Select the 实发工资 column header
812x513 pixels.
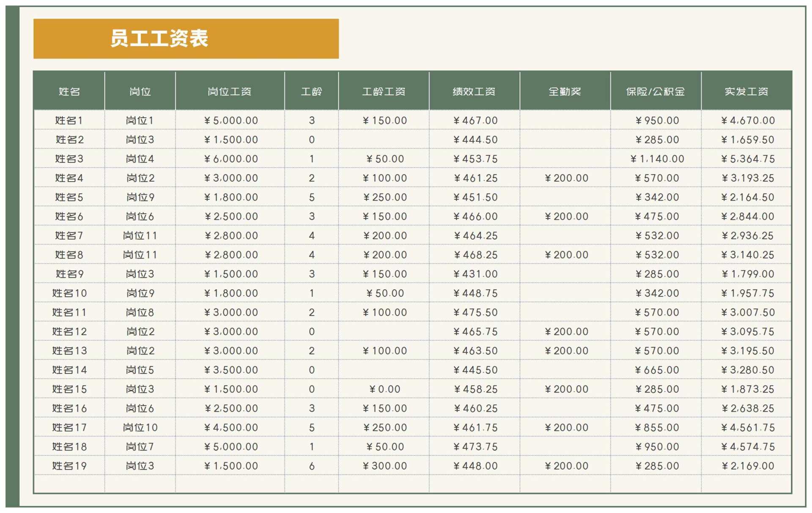click(x=746, y=91)
